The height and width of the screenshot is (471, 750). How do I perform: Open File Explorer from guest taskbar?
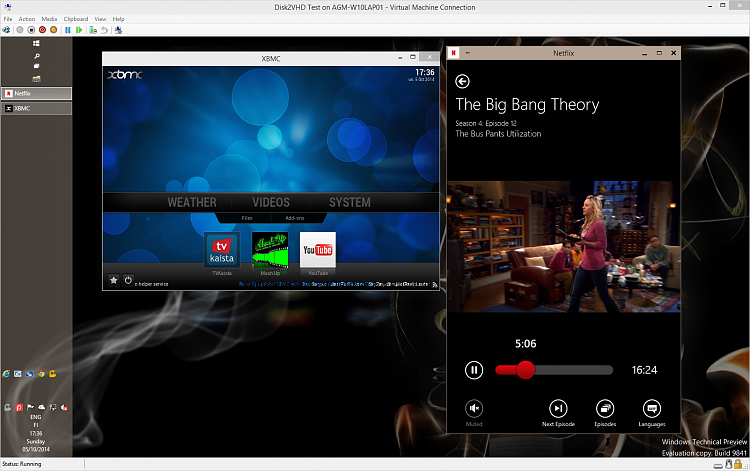(x=36, y=78)
